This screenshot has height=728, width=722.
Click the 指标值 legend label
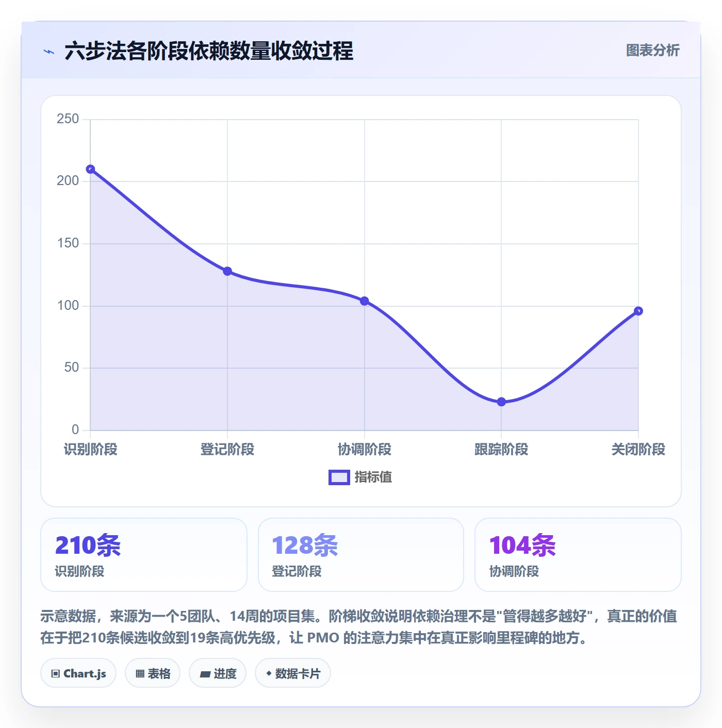coord(373,477)
